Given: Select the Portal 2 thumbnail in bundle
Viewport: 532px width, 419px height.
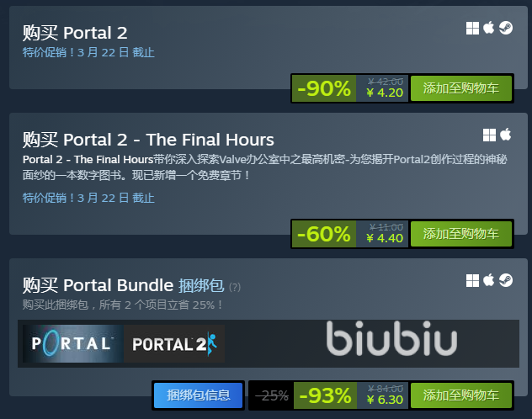Looking at the screenshot, I should point(174,344).
